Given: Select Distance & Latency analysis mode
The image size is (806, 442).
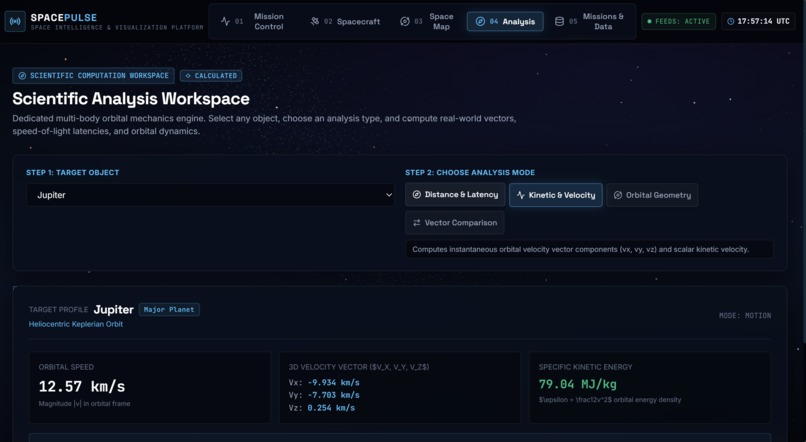Looking at the screenshot, I should 455,195.
